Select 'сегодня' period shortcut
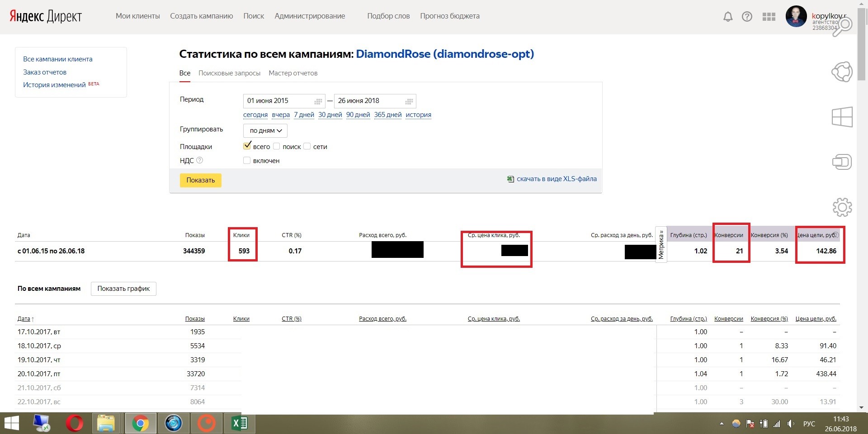The image size is (868, 434). tap(255, 115)
